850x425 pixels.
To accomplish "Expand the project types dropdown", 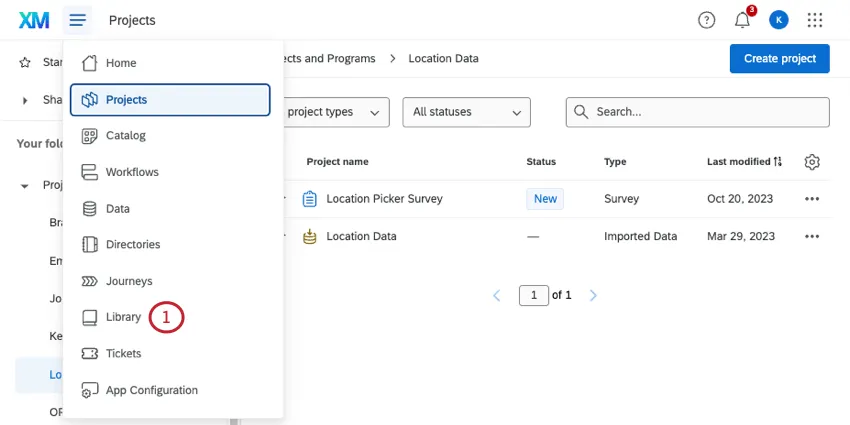I will [335, 112].
